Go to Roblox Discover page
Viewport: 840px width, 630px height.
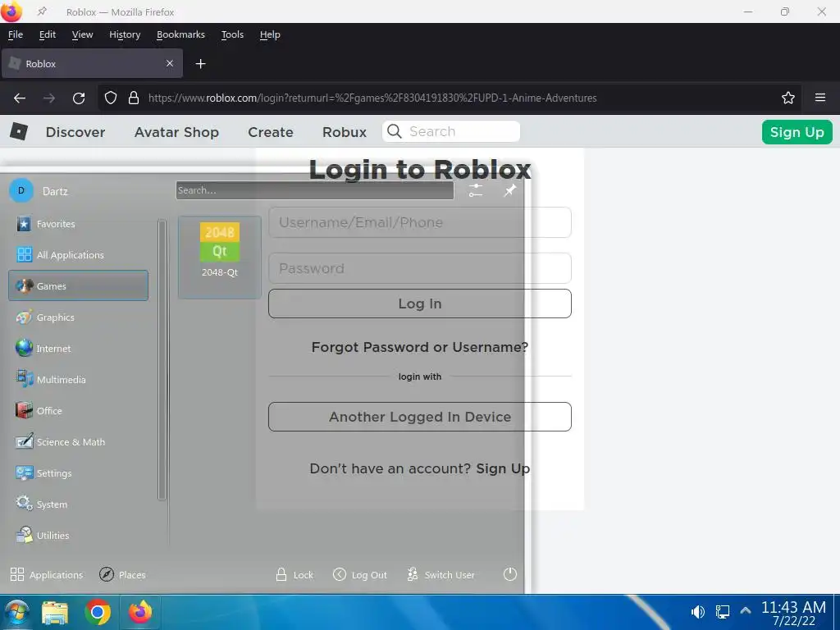click(75, 132)
